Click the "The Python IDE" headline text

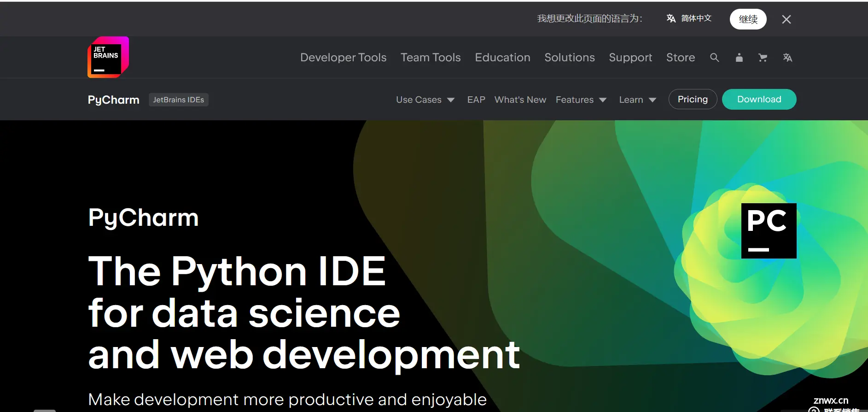point(237,272)
